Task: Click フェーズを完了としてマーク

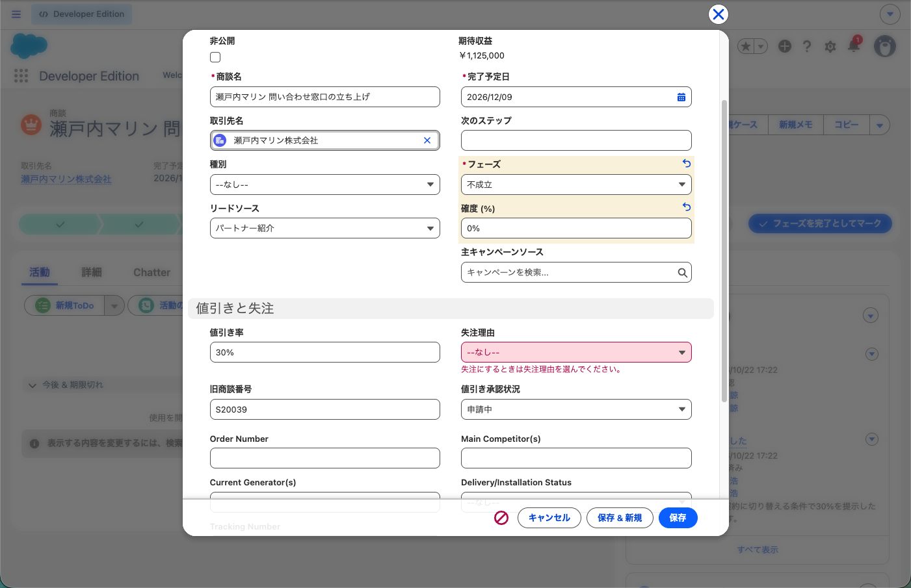Action: coord(820,224)
